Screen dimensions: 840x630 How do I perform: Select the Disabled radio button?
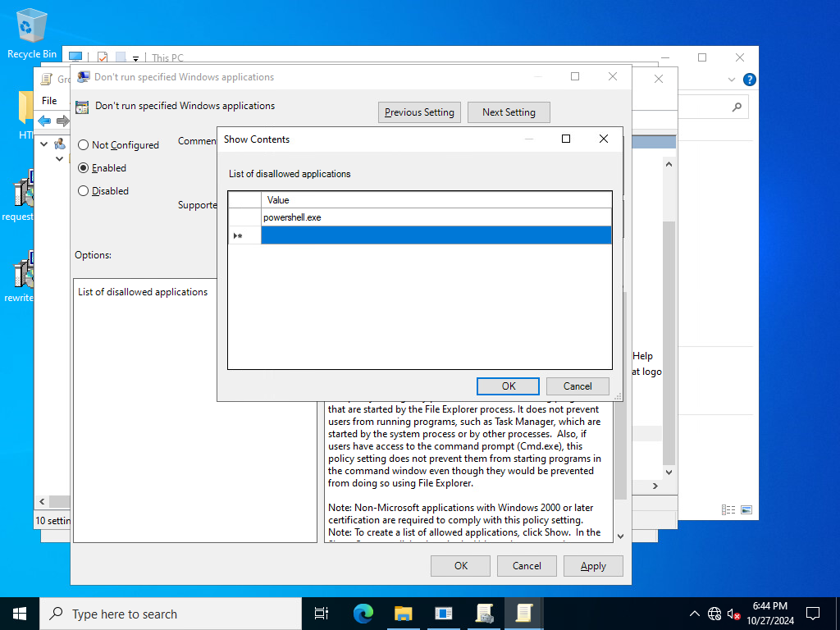[83, 190]
